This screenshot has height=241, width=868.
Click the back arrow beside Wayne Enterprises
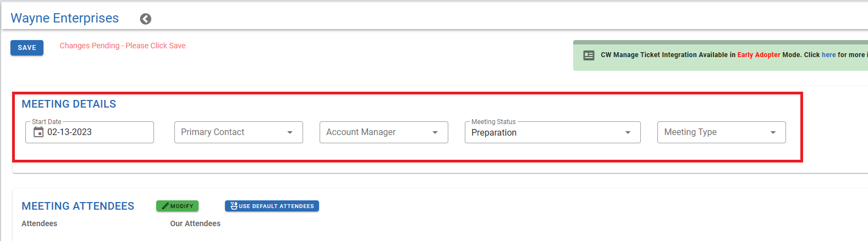pyautogui.click(x=145, y=19)
